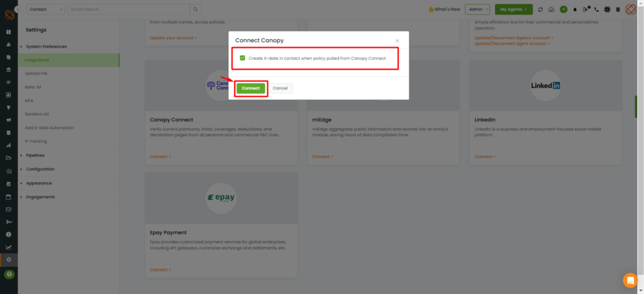This screenshot has width=644, height=294.
Task: Click Cancel in Connect Canopy dialog
Action: [x=280, y=88]
